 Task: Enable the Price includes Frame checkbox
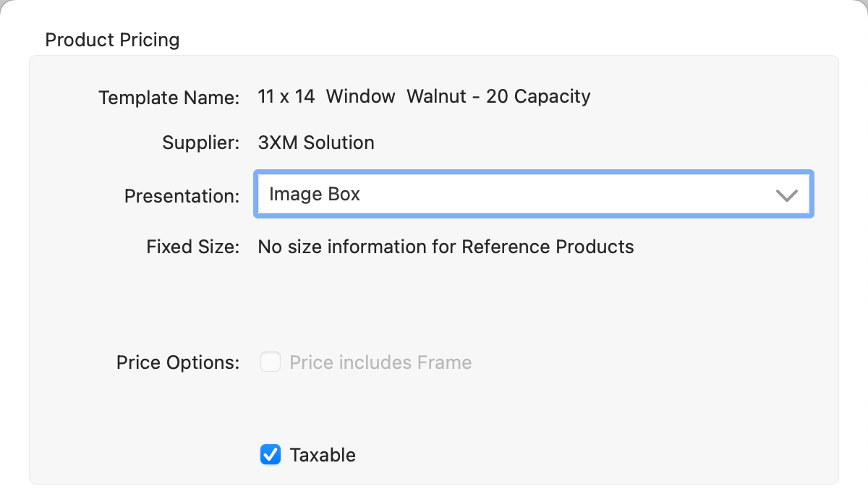coord(271,362)
